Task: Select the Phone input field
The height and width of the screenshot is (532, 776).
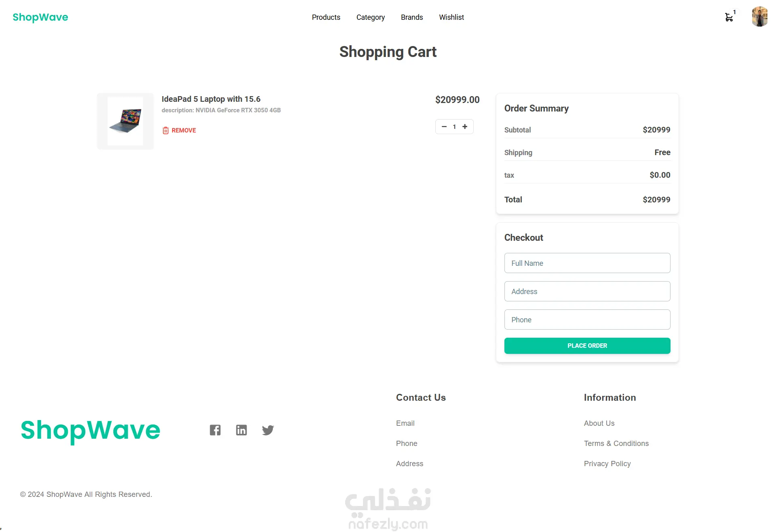Action: pos(587,320)
